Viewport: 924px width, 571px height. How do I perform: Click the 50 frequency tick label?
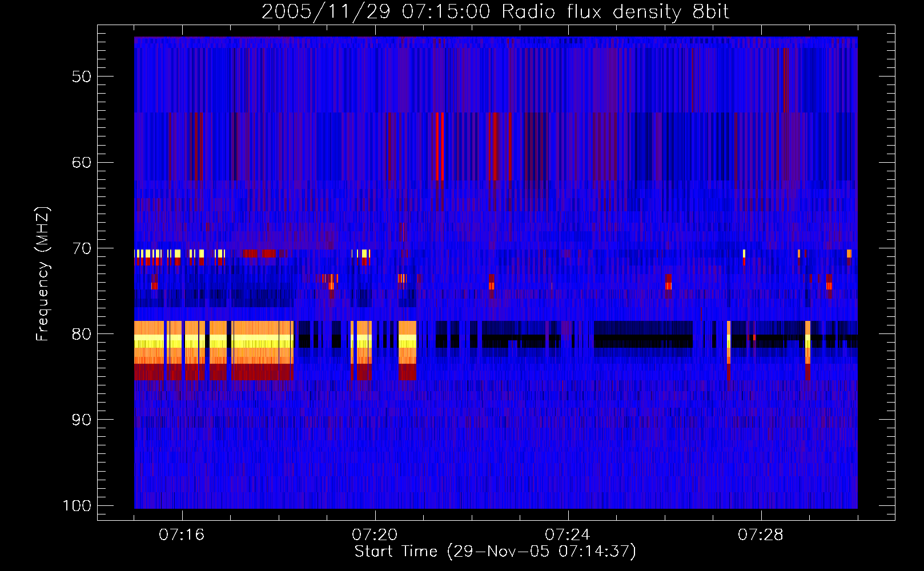point(82,77)
